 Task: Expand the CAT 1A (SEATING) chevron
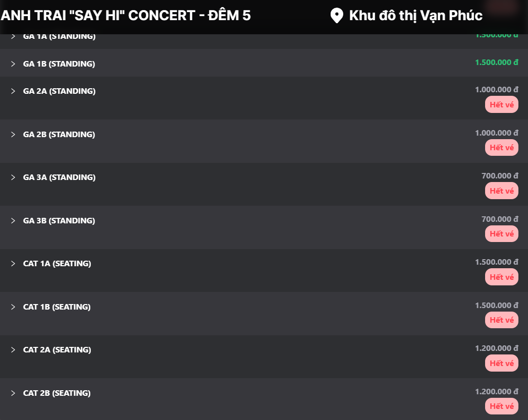pos(13,264)
